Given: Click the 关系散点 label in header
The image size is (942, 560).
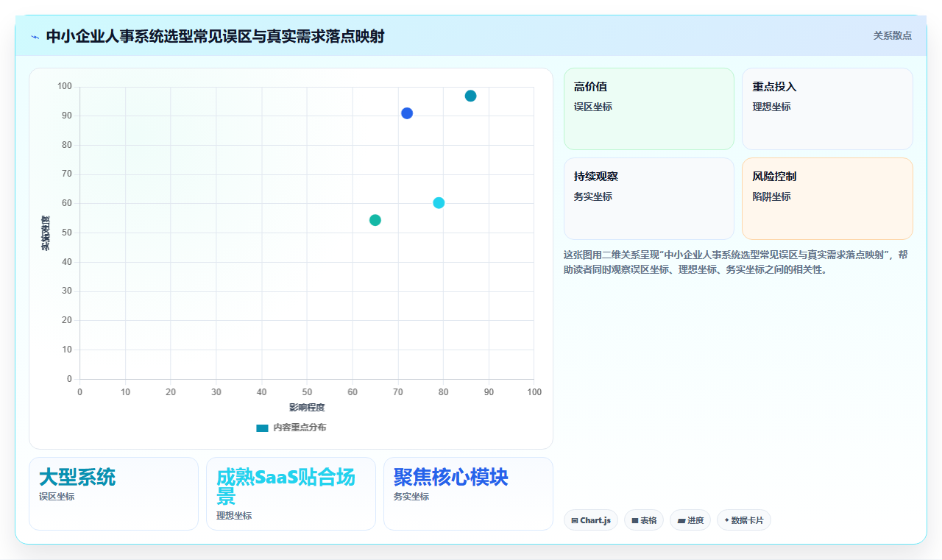Looking at the screenshot, I should click(x=892, y=35).
